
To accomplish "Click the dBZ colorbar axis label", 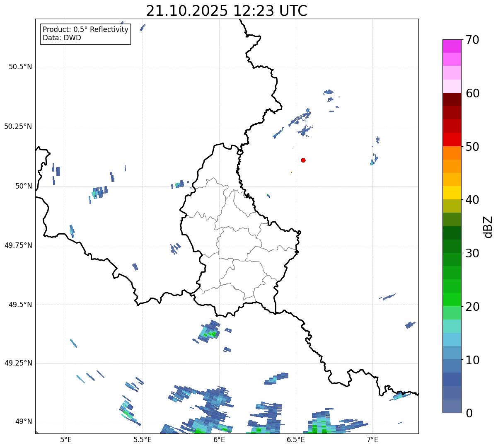I will 488,227.
